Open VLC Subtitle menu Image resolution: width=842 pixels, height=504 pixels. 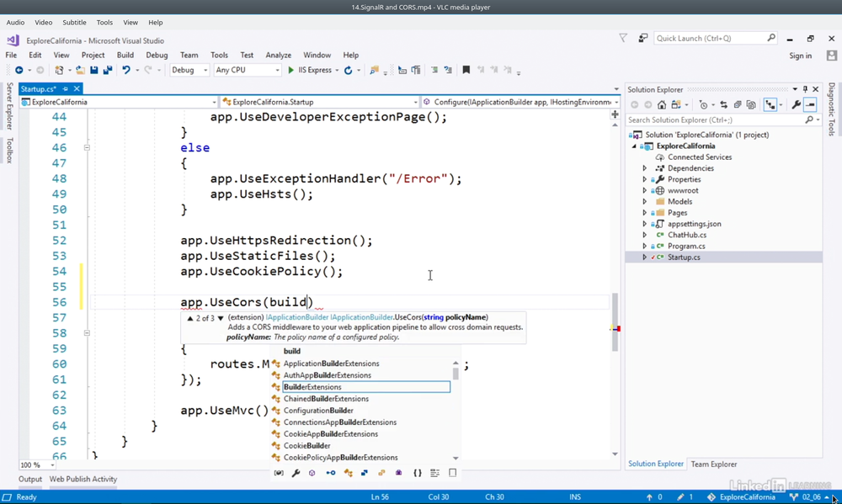click(74, 23)
